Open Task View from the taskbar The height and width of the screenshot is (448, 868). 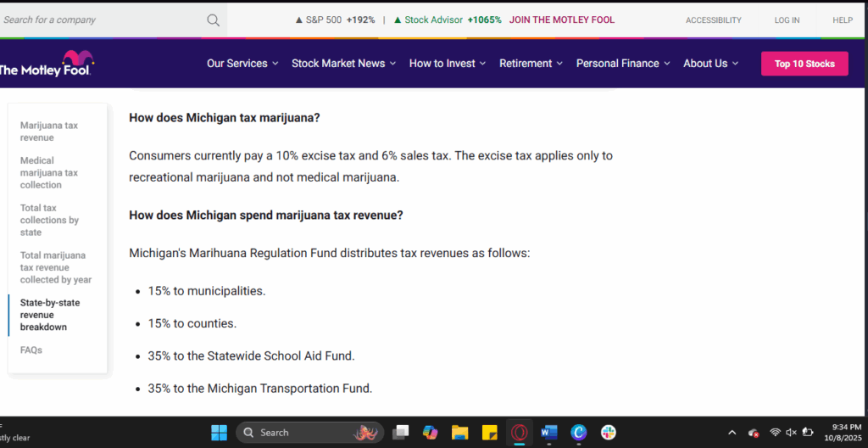(400, 433)
